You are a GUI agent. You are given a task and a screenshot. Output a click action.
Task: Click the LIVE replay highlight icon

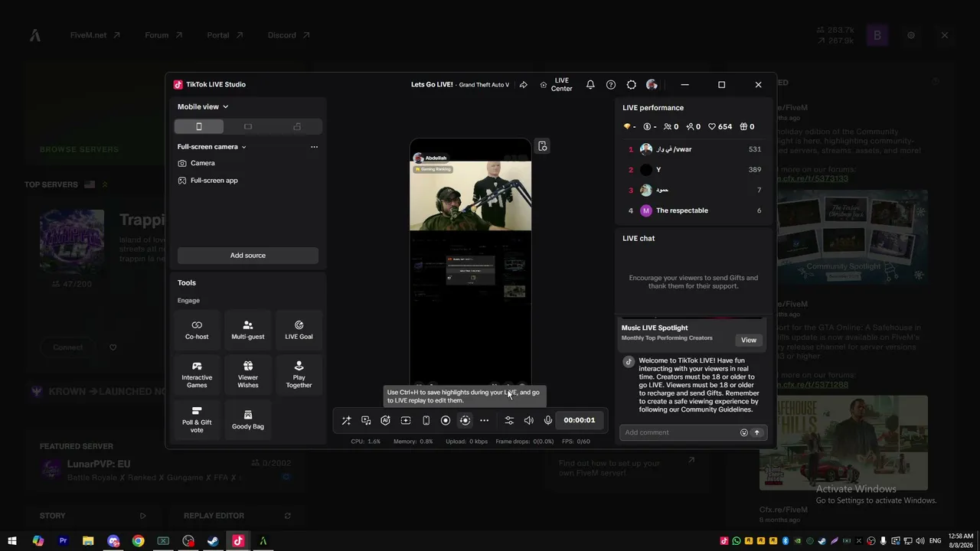465,420
